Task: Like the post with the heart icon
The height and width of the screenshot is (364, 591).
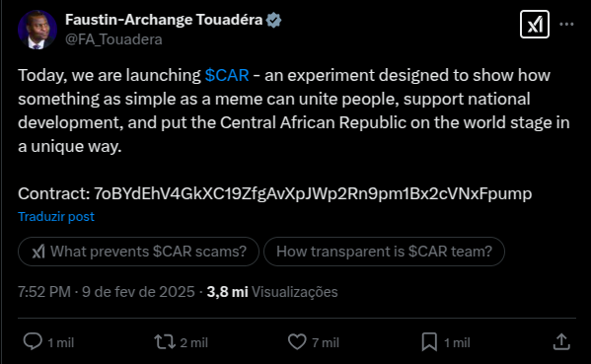Action: (297, 342)
